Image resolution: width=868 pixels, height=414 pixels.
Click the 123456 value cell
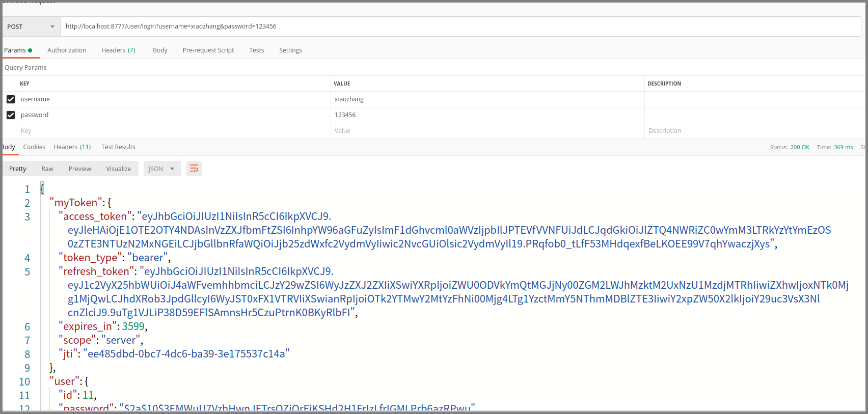(487, 115)
